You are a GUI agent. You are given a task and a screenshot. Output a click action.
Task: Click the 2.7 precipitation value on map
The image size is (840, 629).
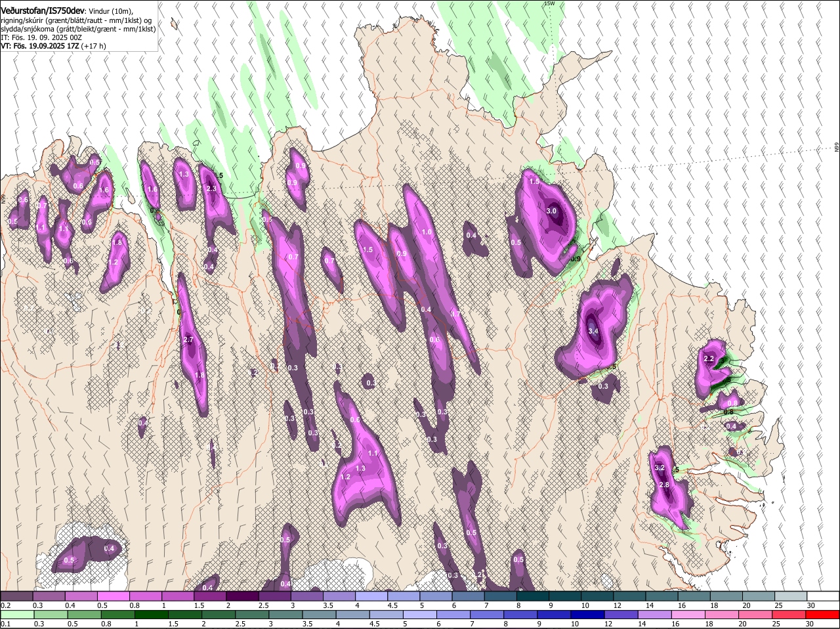[x=188, y=339]
